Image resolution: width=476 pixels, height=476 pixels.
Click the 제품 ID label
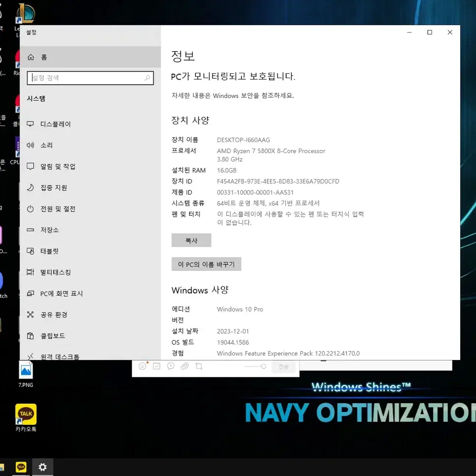coord(182,192)
